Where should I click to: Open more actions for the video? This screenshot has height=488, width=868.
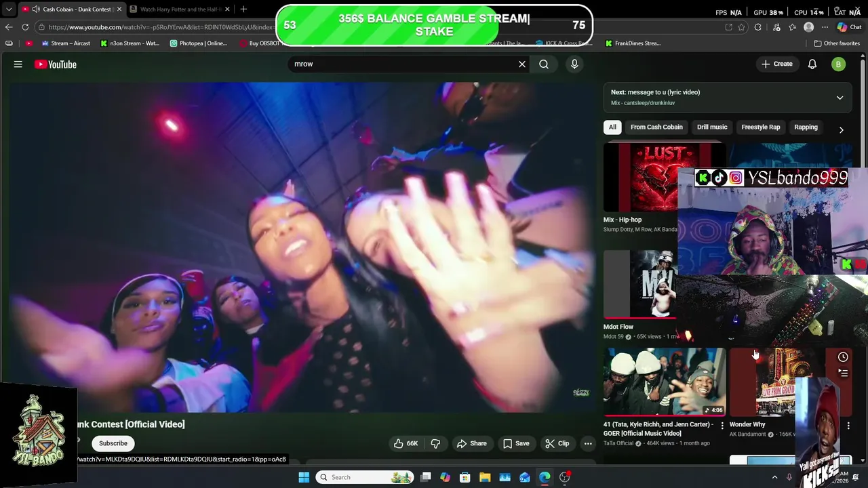click(x=588, y=443)
